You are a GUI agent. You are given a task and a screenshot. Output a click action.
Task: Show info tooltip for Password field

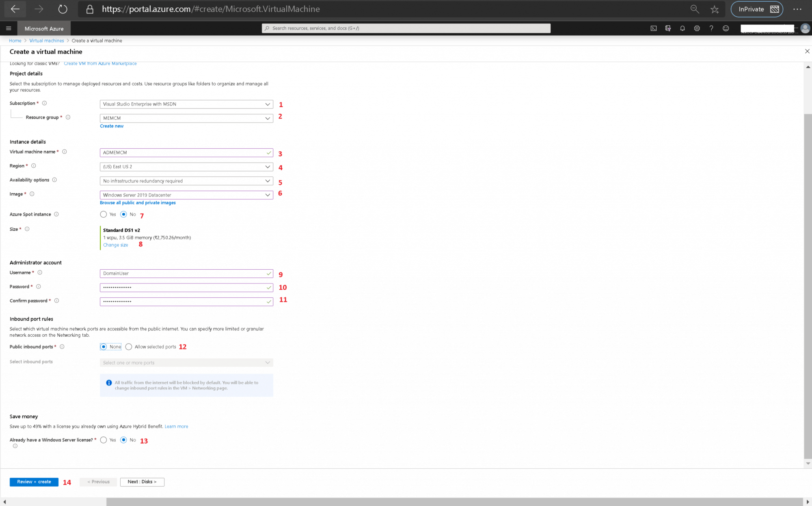[x=39, y=287]
